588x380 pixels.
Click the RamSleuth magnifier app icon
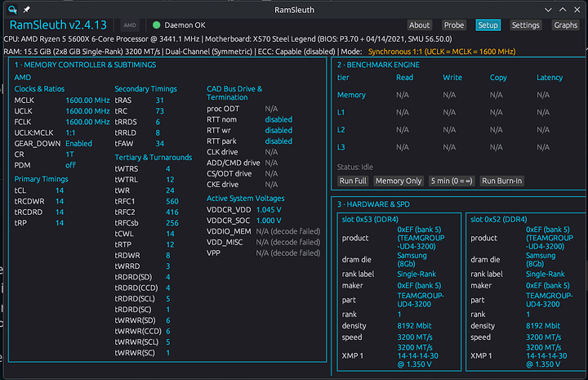coord(12,10)
